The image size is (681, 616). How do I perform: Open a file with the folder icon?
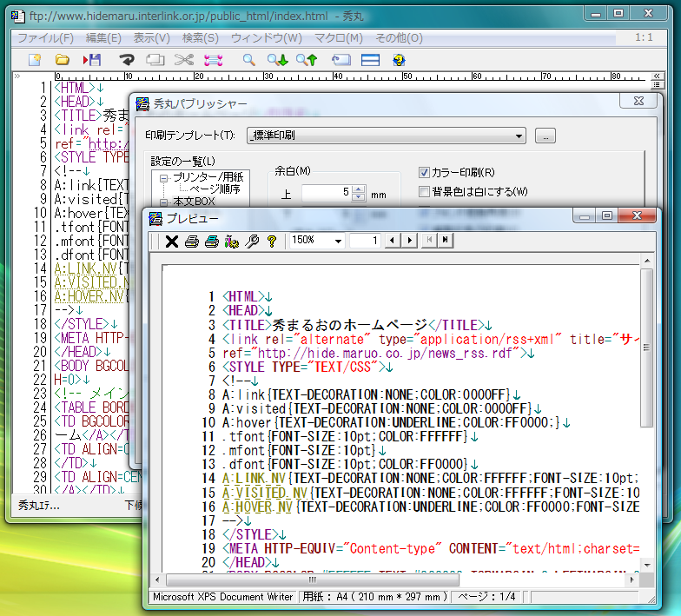click(x=63, y=60)
